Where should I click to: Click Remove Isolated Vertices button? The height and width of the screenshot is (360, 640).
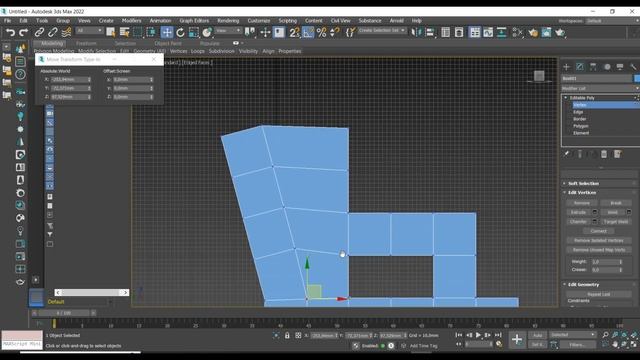point(598,240)
